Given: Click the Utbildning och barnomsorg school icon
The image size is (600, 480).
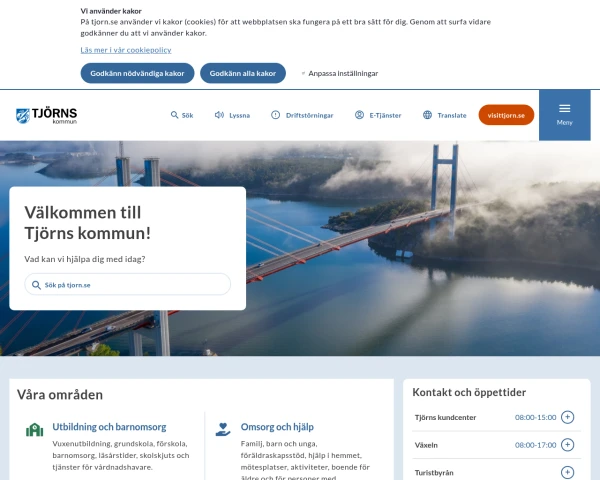Looking at the screenshot, I should pyautogui.click(x=34, y=430).
